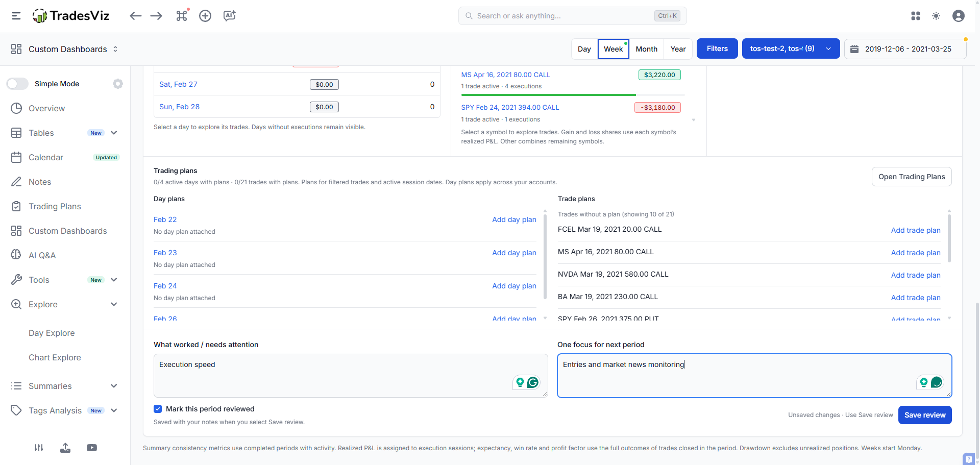980x465 pixels.
Task: Open the command shortcut icon
Action: (x=182, y=16)
